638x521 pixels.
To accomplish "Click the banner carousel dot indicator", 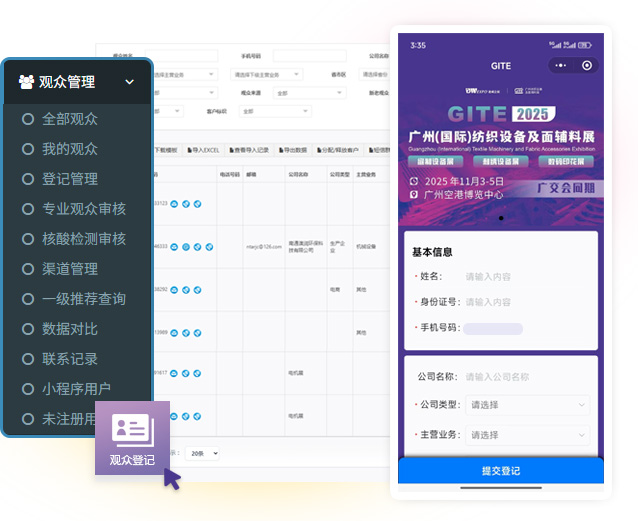I will pyautogui.click(x=500, y=217).
